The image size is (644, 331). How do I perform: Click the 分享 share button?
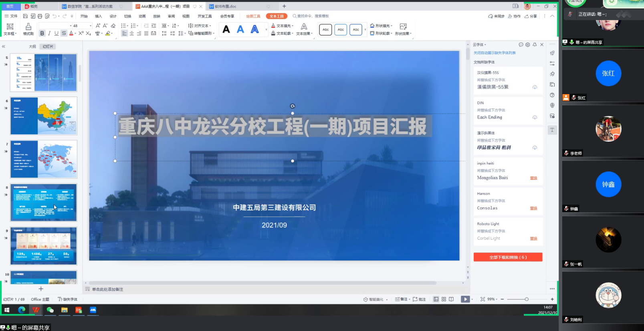(x=531, y=16)
